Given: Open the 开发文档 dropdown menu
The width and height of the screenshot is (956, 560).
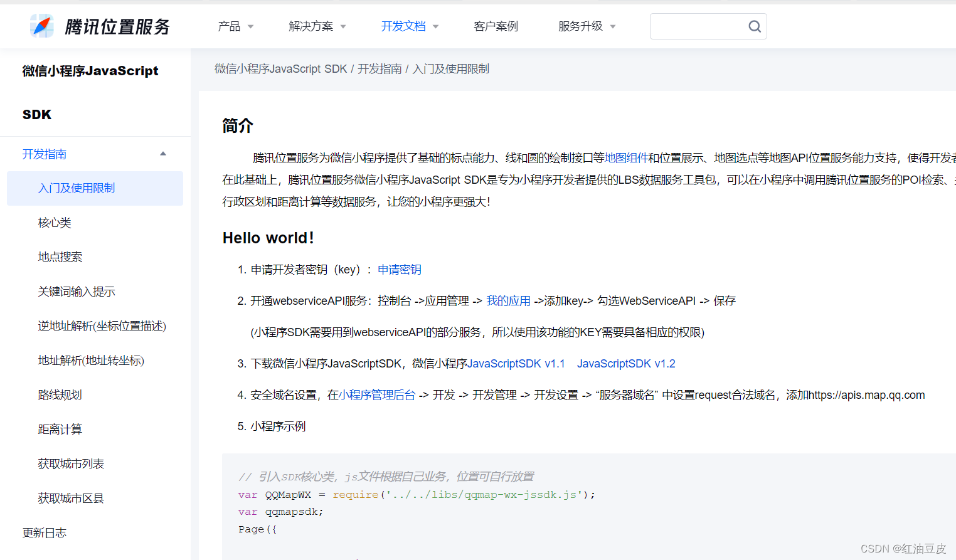Looking at the screenshot, I should click(x=410, y=26).
